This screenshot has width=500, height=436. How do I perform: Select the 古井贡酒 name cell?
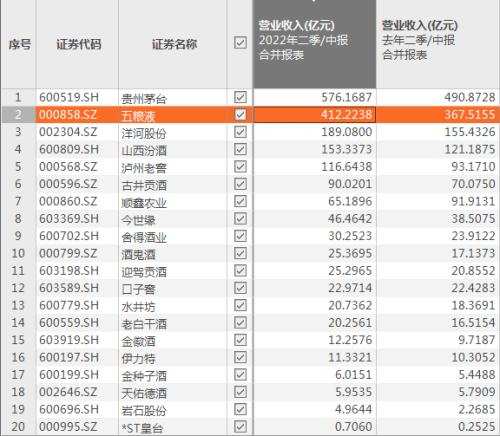[x=173, y=184]
